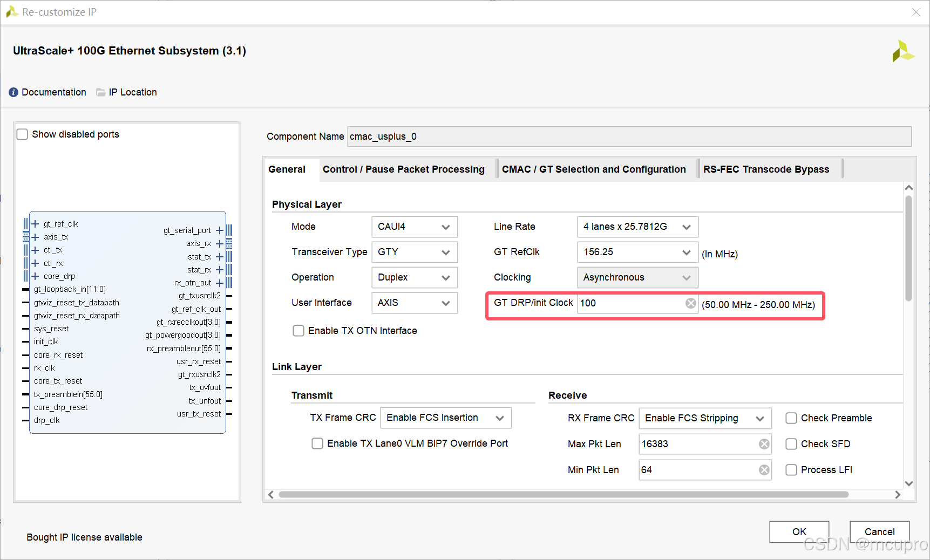This screenshot has height=560, width=930.
Task: Tick the Check SFD checkbox
Action: [x=791, y=444]
